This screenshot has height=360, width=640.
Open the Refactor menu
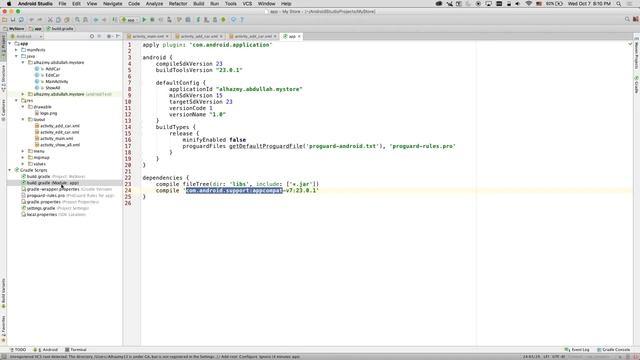click(x=178, y=3)
